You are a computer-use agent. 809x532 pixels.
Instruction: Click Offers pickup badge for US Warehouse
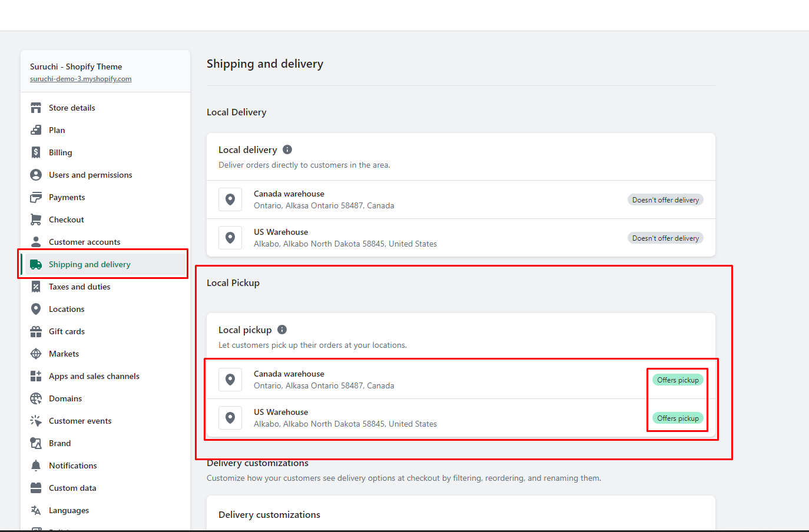coord(678,418)
